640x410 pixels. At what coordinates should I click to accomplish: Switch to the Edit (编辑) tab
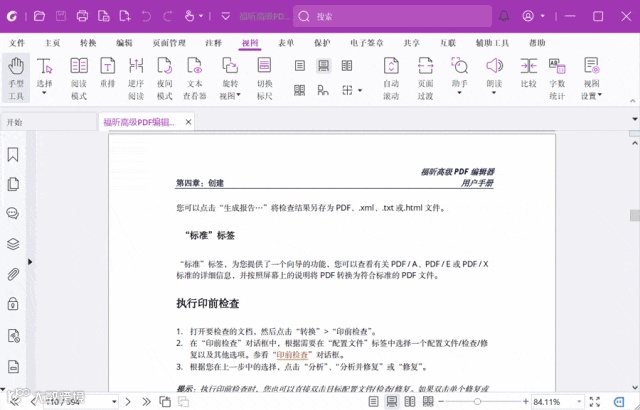click(124, 43)
